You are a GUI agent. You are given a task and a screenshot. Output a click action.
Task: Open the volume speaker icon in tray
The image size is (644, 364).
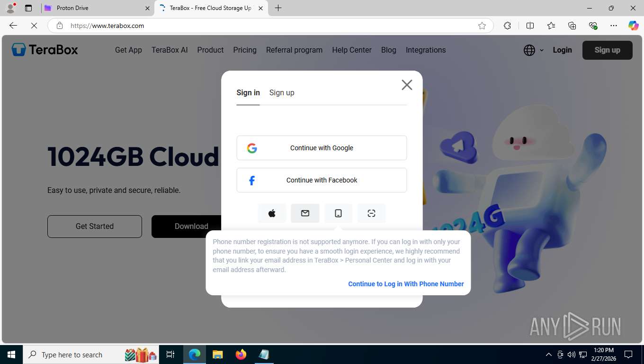[571, 355]
